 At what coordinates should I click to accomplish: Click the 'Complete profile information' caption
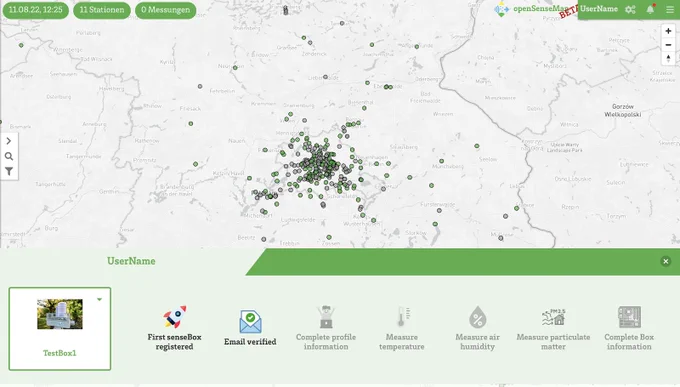click(326, 342)
